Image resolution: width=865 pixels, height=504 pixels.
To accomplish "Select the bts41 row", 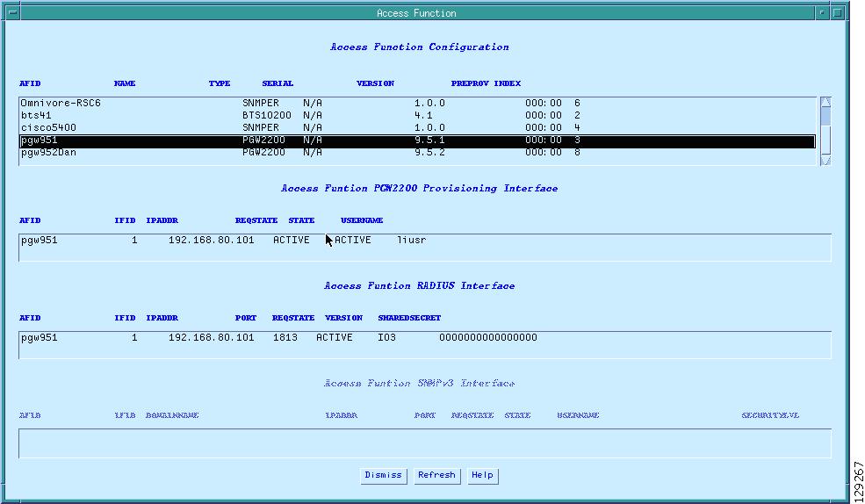I will [418, 115].
